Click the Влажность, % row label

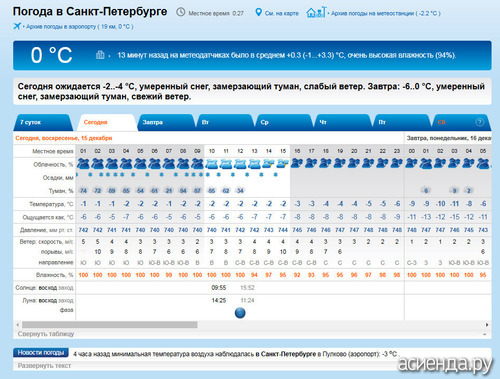click(x=55, y=275)
